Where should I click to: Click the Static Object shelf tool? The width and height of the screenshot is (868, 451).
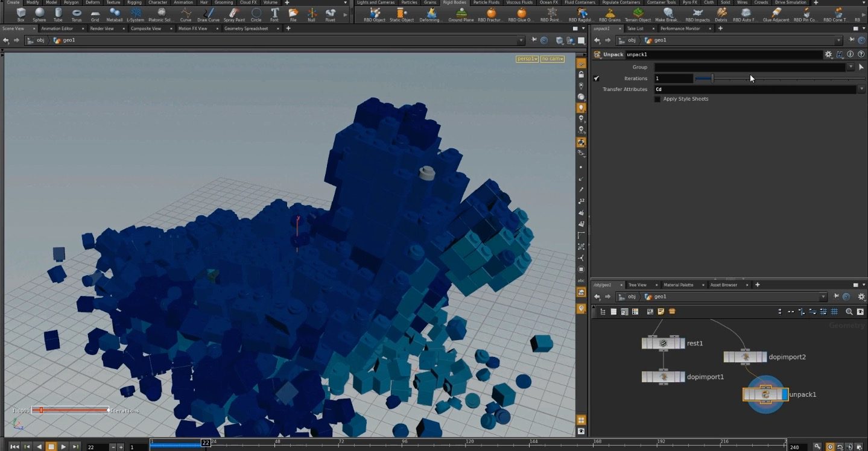tap(402, 14)
